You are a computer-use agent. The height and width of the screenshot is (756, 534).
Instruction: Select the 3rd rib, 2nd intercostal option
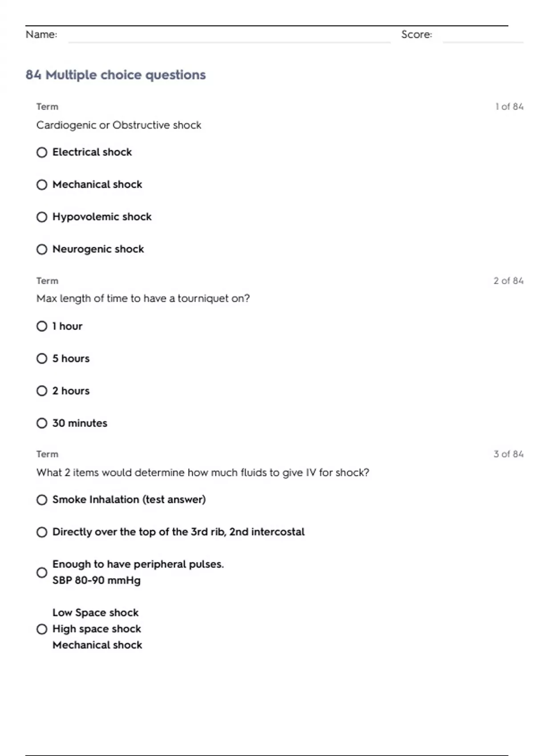(x=42, y=532)
